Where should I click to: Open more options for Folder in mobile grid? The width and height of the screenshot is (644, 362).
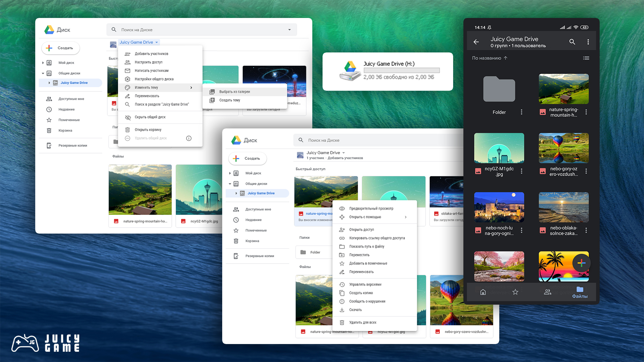click(521, 112)
